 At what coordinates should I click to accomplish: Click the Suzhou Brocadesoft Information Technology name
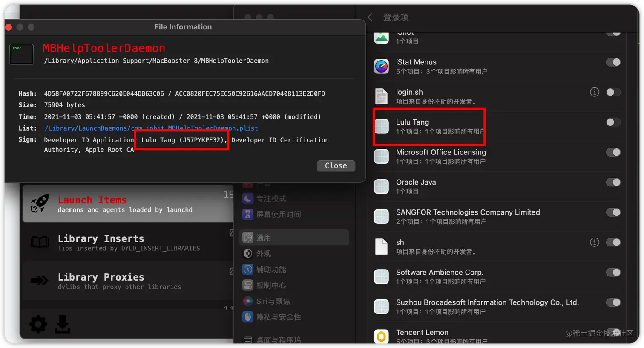(x=487, y=302)
